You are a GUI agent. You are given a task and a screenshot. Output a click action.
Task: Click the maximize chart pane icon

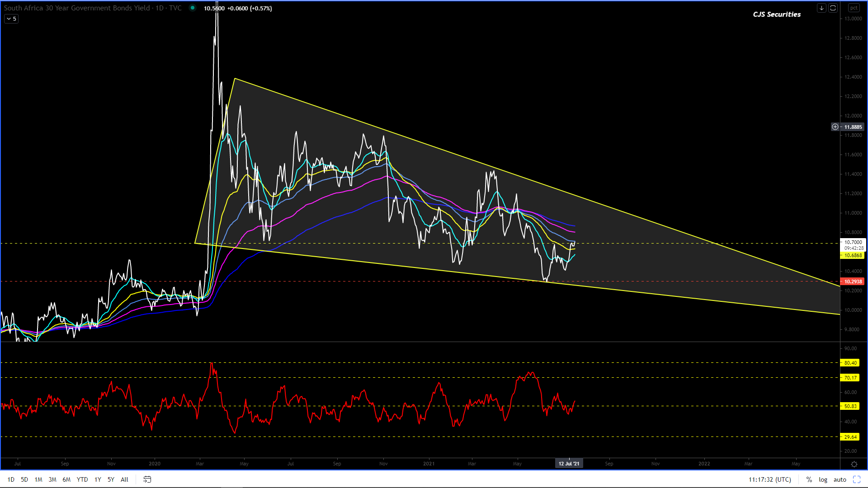coord(833,8)
